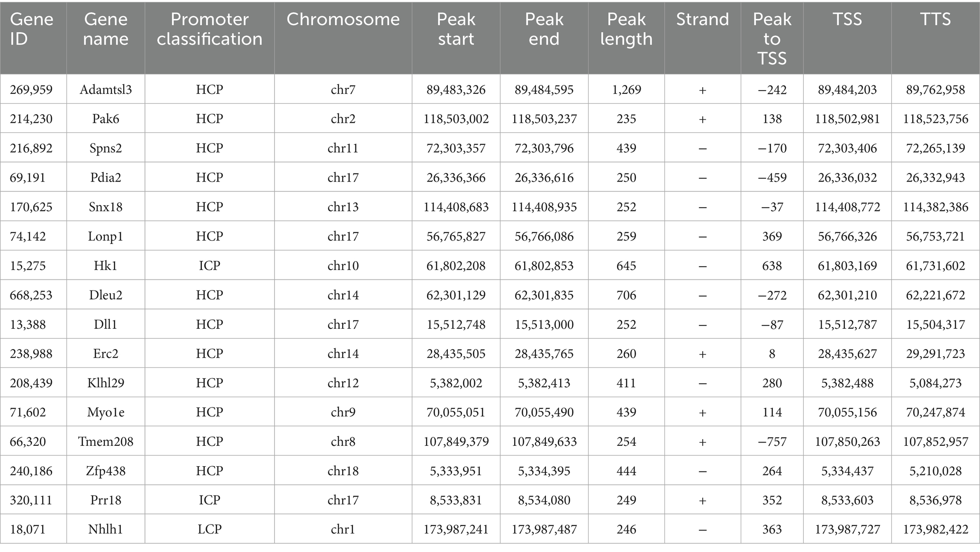Click the Peak to TSS header

pyautogui.click(x=772, y=38)
